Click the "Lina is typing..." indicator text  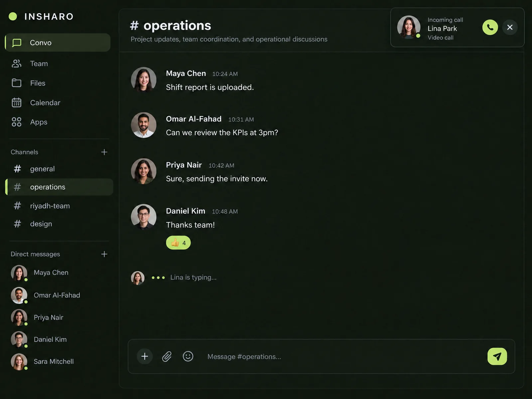pos(193,277)
